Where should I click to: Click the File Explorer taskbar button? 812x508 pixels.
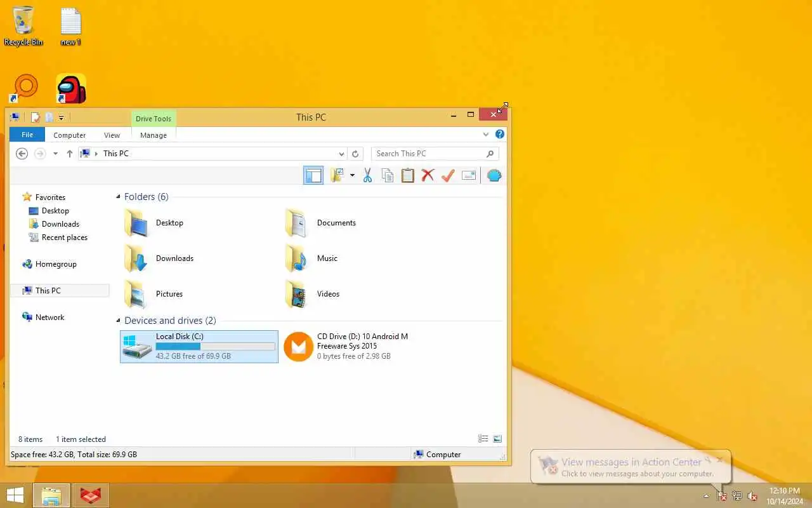coord(51,495)
